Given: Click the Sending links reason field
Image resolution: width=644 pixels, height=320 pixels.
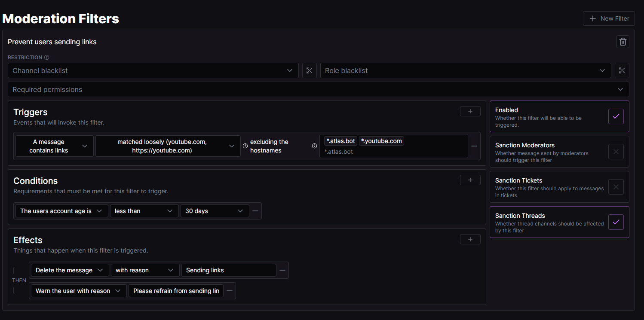Looking at the screenshot, I should pyautogui.click(x=228, y=270).
